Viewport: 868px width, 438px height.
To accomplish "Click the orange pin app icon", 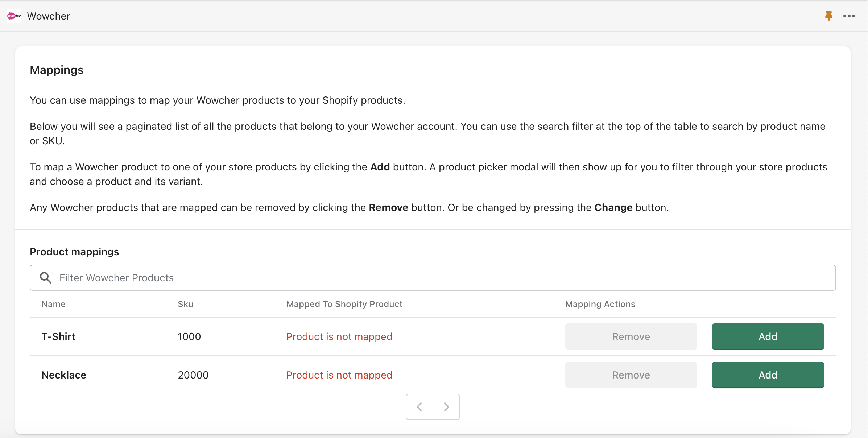I will [x=828, y=16].
